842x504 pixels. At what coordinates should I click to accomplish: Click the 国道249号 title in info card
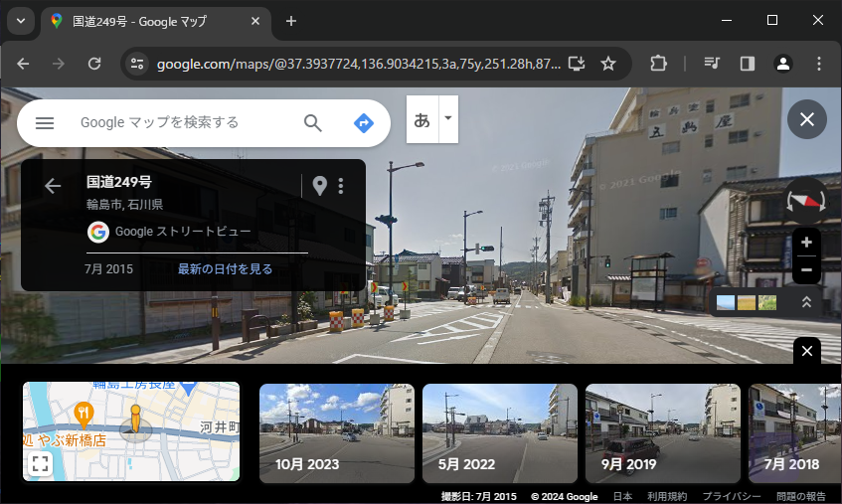(x=119, y=182)
